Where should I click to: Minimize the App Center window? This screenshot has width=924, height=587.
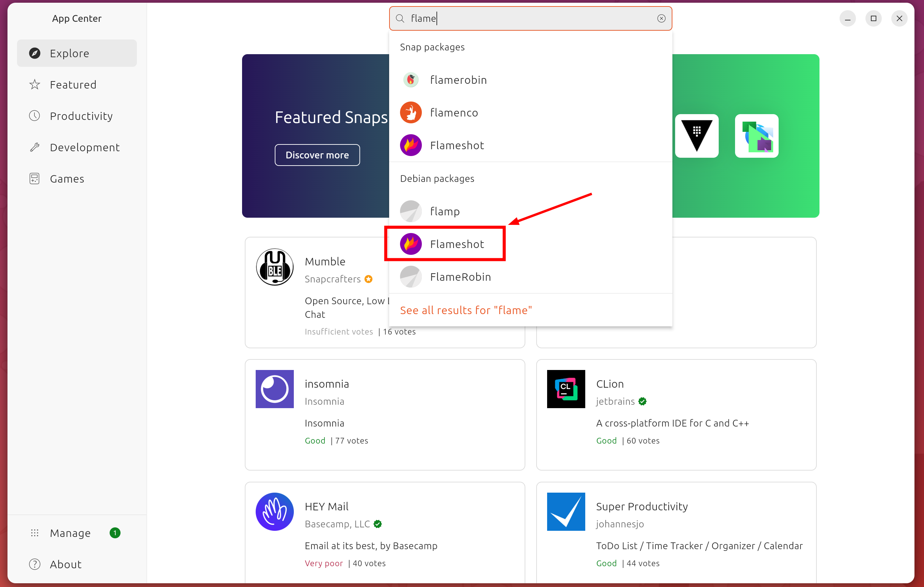[x=847, y=18]
